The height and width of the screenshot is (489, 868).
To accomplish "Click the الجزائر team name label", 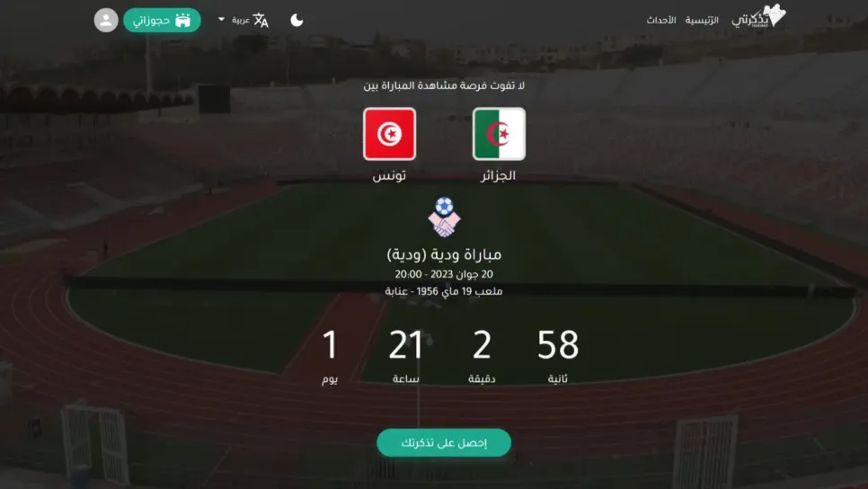I will 498,175.
